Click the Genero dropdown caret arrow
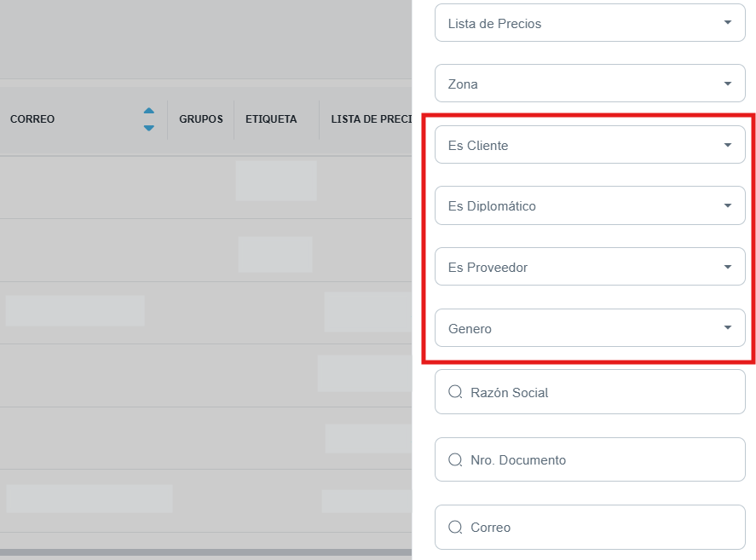756x560 pixels. tap(728, 328)
